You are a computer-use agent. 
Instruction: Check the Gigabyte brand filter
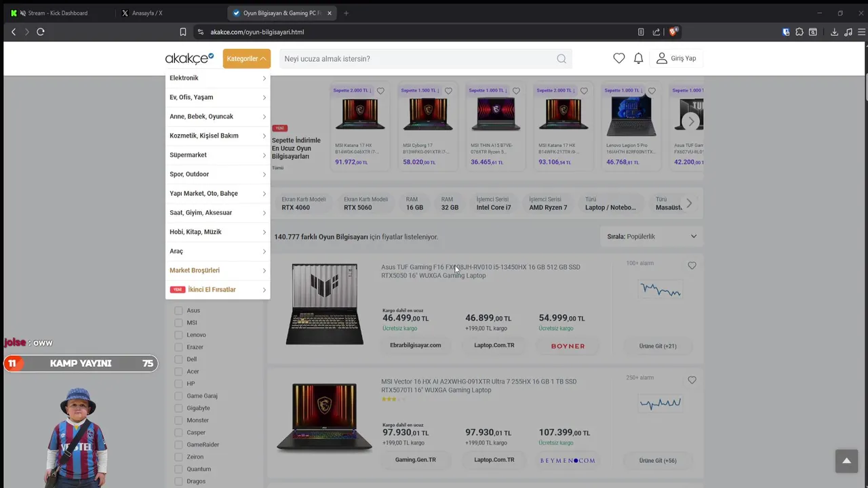point(179,408)
